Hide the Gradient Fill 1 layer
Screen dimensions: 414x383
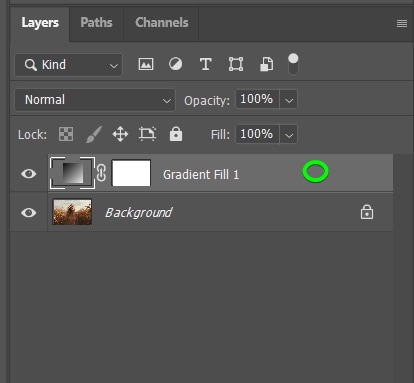(x=29, y=174)
